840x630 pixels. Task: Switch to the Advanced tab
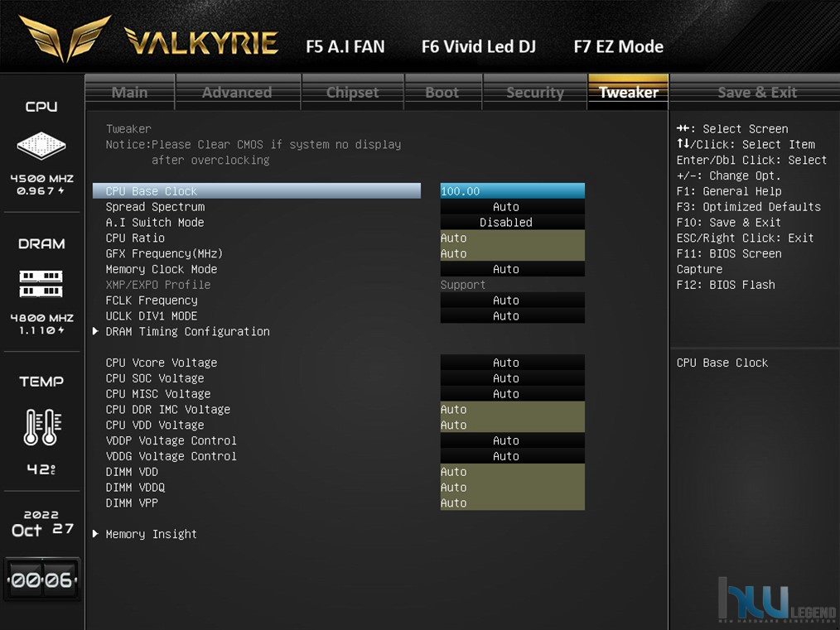click(237, 92)
